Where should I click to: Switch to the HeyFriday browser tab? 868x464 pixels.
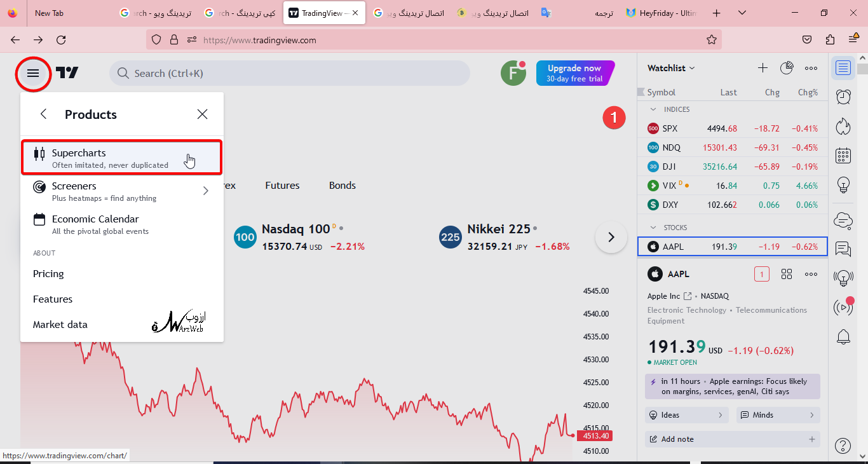point(661,13)
